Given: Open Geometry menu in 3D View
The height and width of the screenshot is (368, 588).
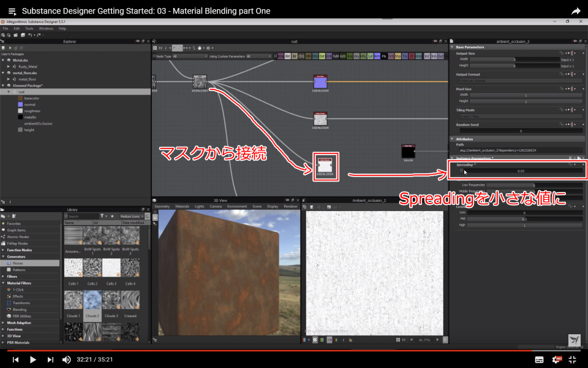Looking at the screenshot, I should (162, 207).
